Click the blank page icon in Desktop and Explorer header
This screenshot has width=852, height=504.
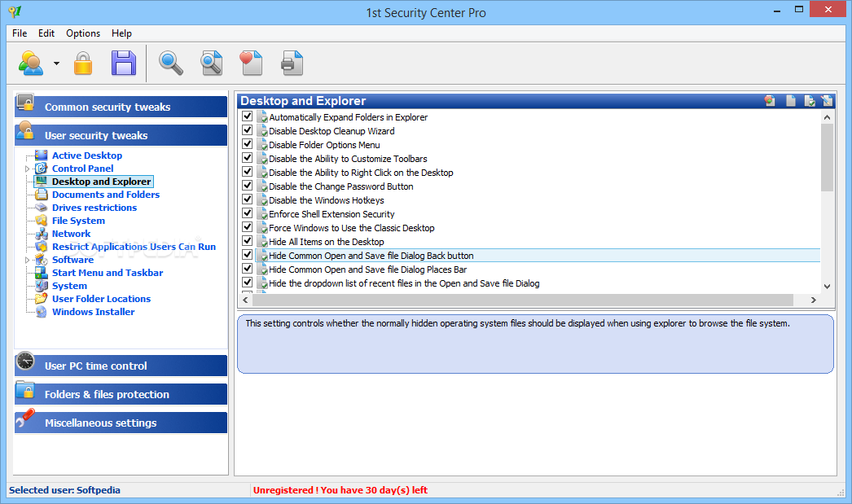(791, 100)
